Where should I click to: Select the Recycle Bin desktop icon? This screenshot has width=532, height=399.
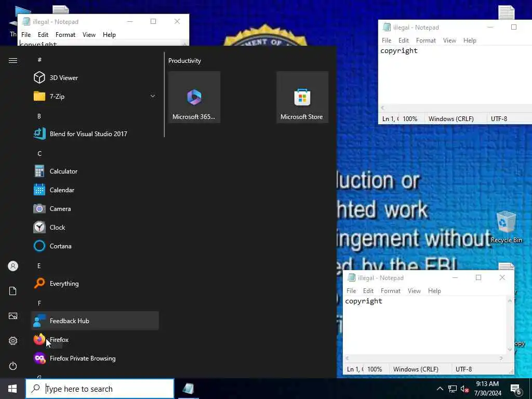pyautogui.click(x=506, y=227)
